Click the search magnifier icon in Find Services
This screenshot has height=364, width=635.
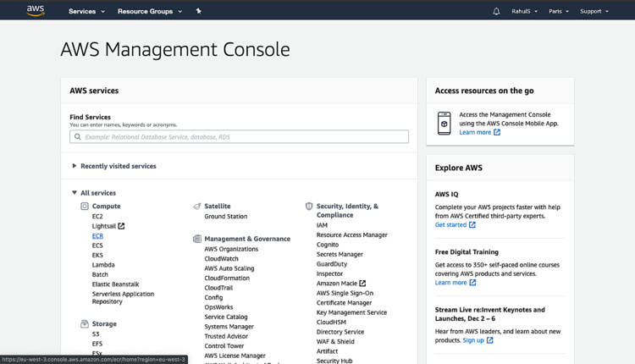click(x=77, y=137)
